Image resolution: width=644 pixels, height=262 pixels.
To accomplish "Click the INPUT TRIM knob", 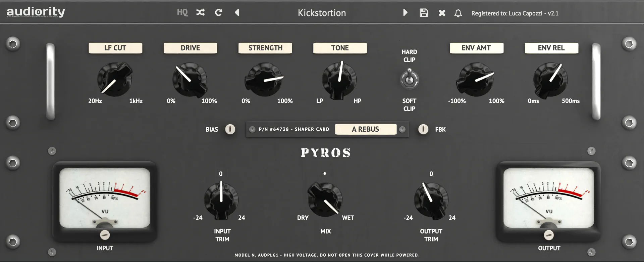I will tap(221, 200).
